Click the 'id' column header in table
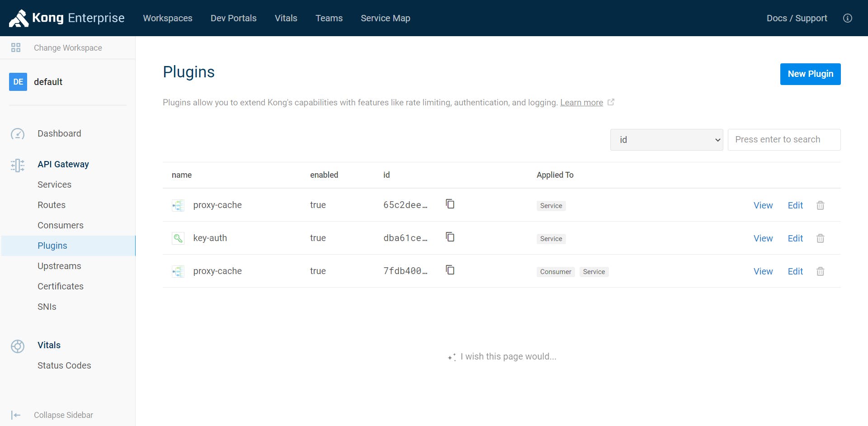This screenshot has height=426, width=868. pyautogui.click(x=387, y=175)
